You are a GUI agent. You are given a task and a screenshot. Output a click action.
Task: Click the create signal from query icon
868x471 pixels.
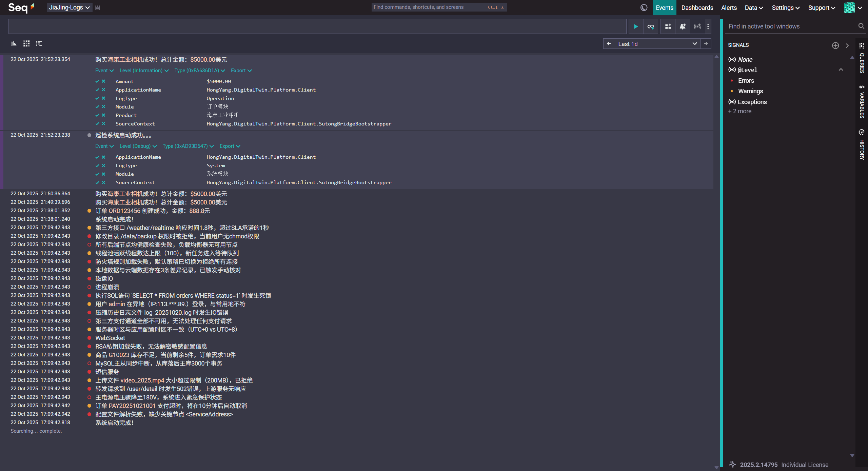(x=697, y=26)
